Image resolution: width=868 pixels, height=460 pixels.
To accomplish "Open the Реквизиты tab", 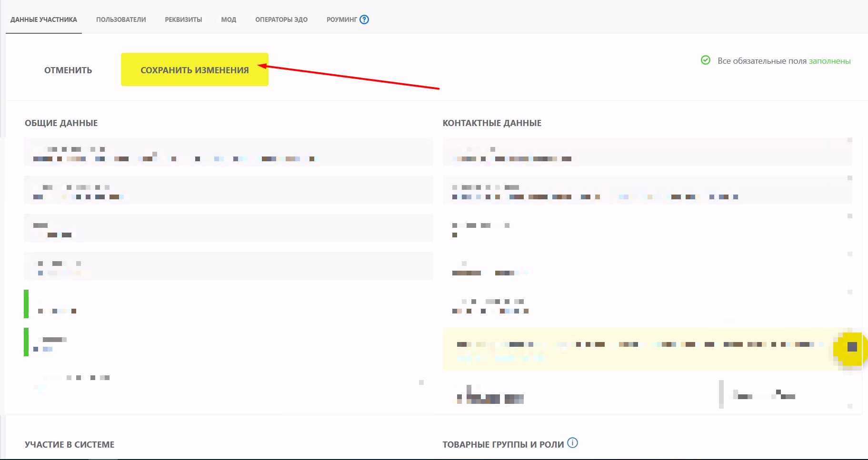I will [183, 20].
